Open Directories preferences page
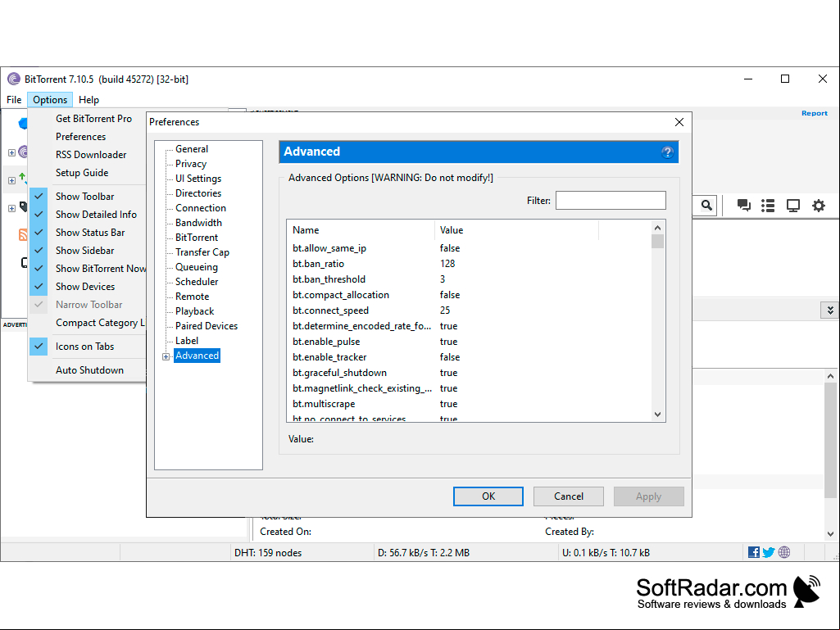The height and width of the screenshot is (630, 840). coord(198,193)
